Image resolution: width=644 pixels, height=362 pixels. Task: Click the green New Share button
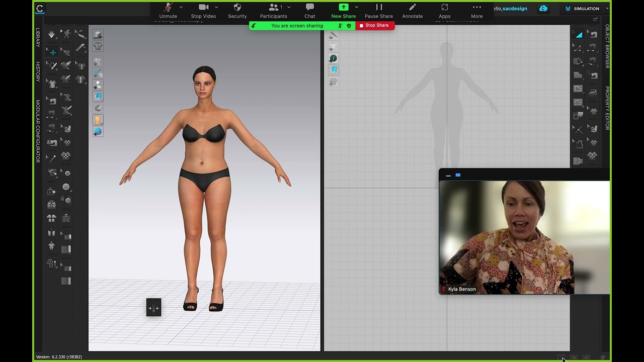[x=344, y=11]
